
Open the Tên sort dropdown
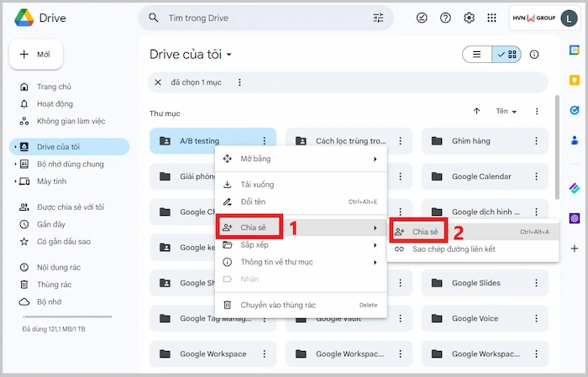coord(507,112)
